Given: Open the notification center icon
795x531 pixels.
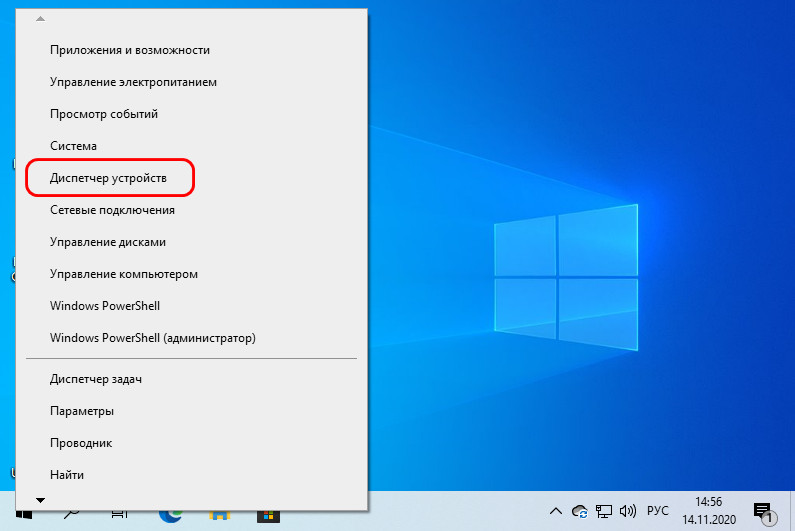Looking at the screenshot, I should (x=765, y=513).
